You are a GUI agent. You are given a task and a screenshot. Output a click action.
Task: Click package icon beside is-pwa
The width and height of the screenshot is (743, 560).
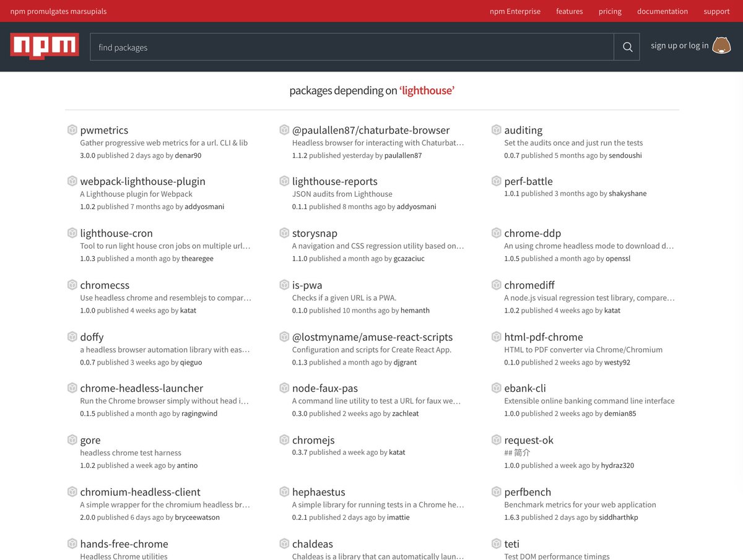[284, 285]
